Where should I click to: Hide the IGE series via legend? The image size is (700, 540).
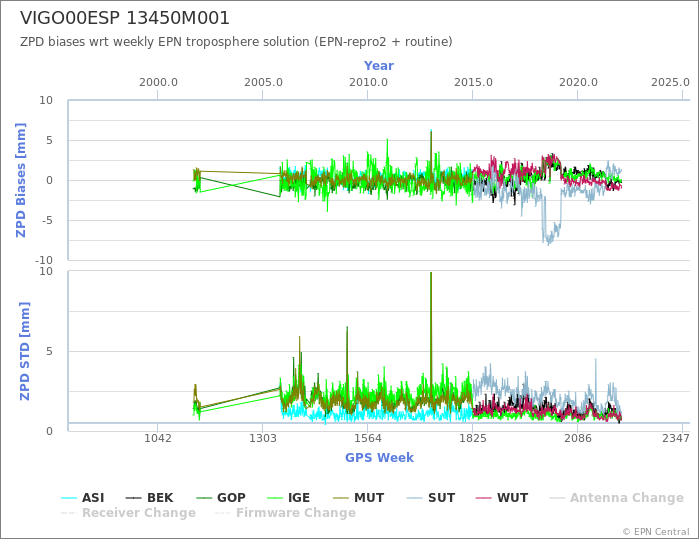pyautogui.click(x=288, y=498)
